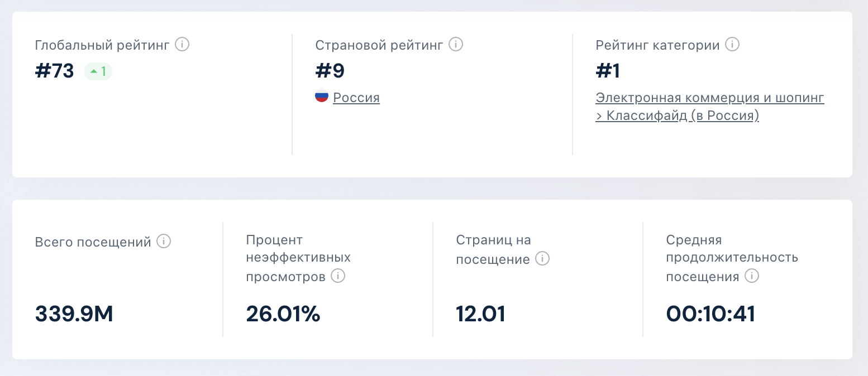Open the Страновой рейтинг info tooltip icon
The height and width of the screenshot is (376, 868).
[x=456, y=44]
